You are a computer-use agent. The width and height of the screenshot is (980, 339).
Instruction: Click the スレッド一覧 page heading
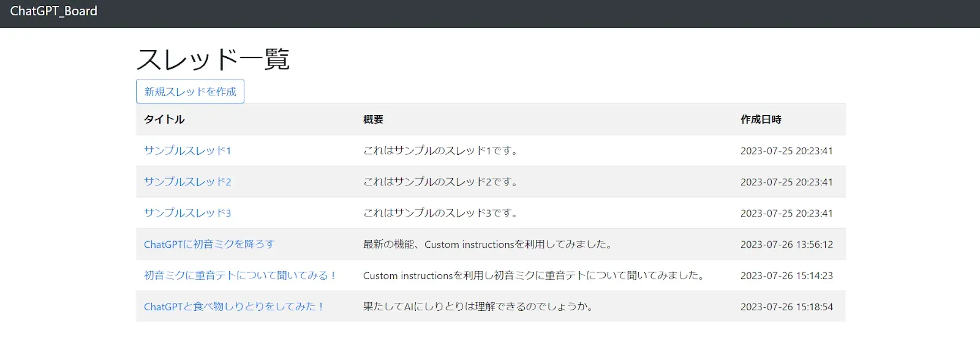pyautogui.click(x=213, y=59)
